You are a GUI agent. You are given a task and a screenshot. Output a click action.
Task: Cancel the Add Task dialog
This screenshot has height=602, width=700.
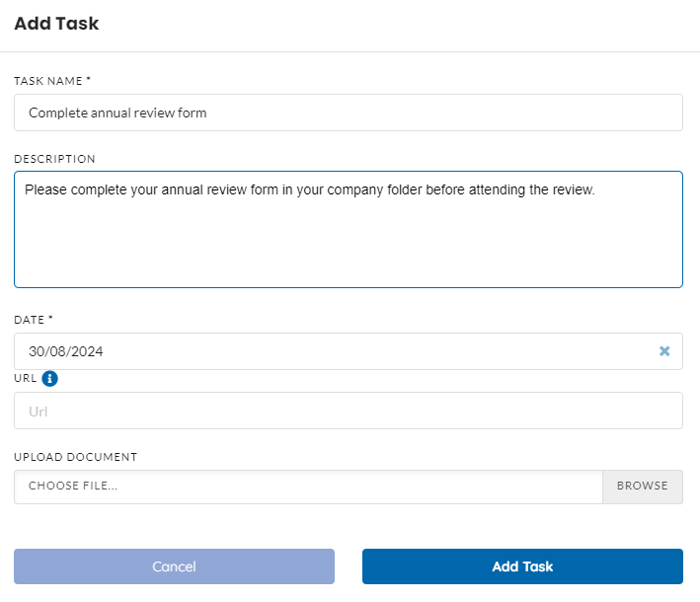(174, 566)
